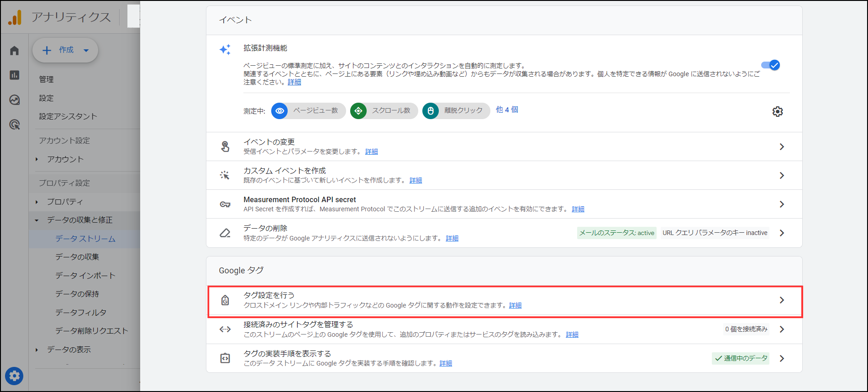Viewport: 868px width, 392px height.
Task: Open 接続済みのサイトタグを管理する chevron
Action: (782, 329)
